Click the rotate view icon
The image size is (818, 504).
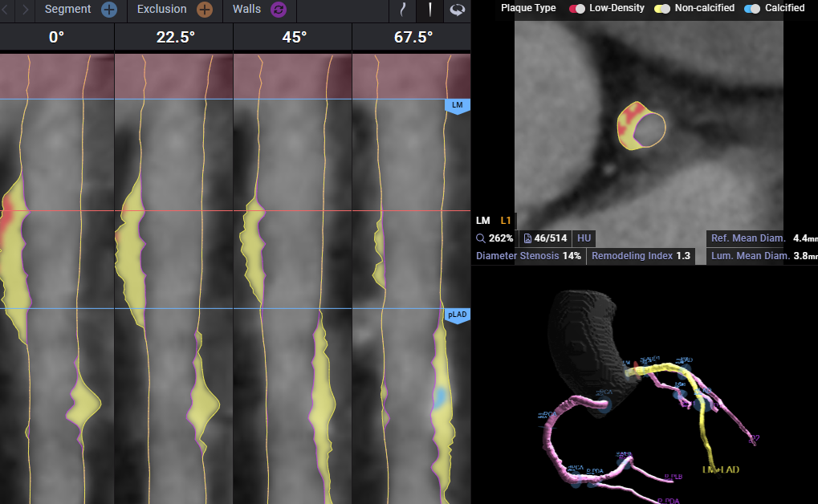[x=458, y=10]
